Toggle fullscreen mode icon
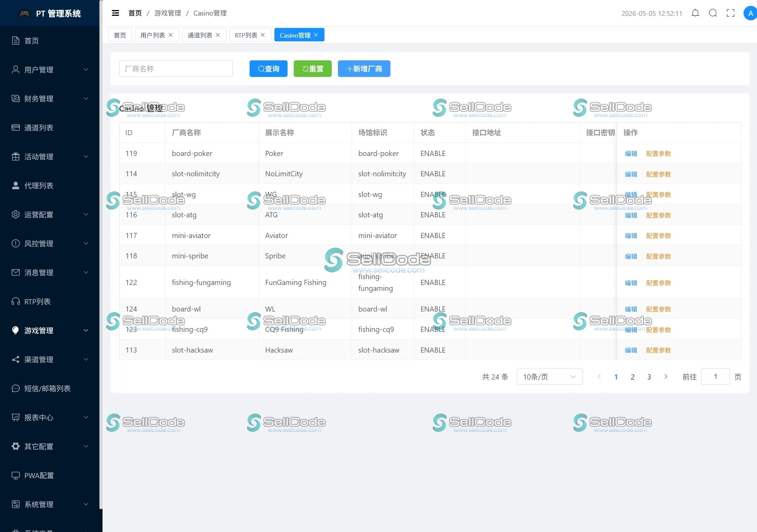The height and width of the screenshot is (532, 757). (730, 13)
